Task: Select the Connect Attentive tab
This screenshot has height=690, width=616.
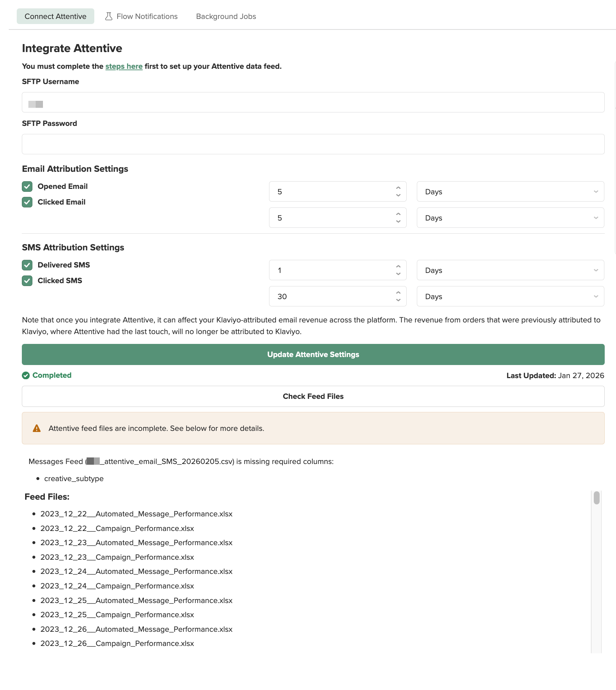Action: (55, 16)
